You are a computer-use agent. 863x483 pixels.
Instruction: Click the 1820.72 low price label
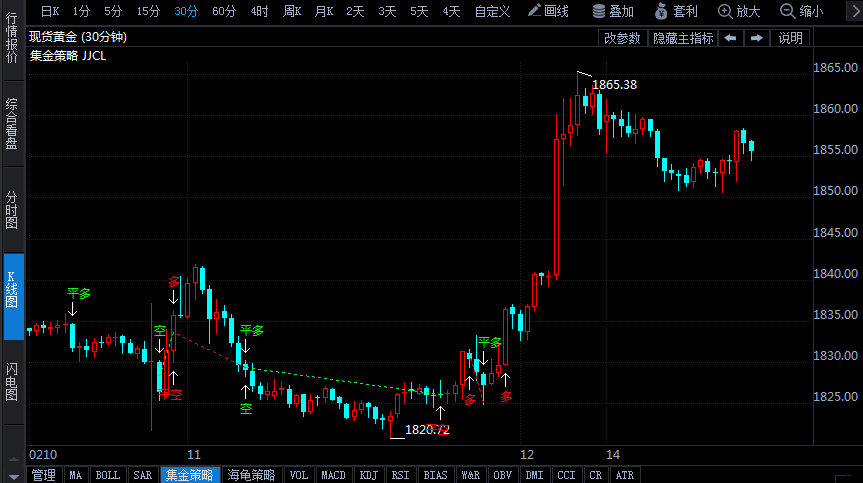pos(427,430)
